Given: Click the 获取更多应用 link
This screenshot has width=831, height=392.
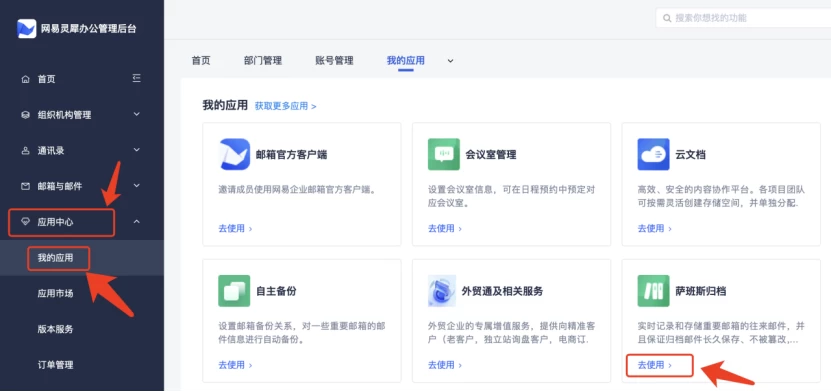Looking at the screenshot, I should pyautogui.click(x=286, y=106).
